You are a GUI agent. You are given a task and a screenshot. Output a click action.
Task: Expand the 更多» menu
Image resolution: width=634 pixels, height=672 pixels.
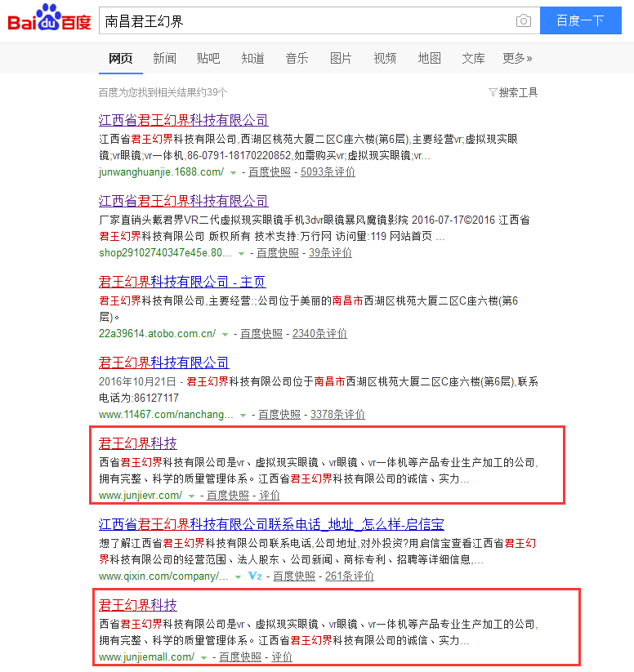[517, 58]
